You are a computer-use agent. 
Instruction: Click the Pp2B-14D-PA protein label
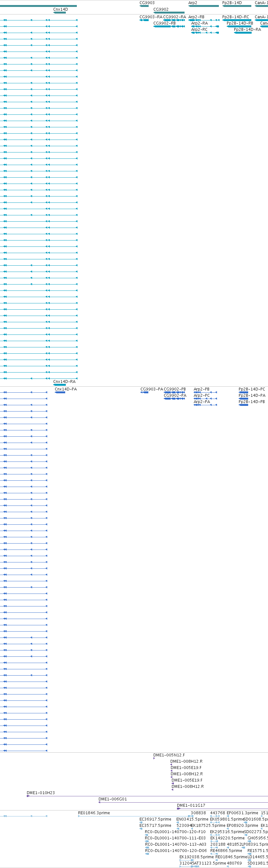tap(252, 395)
